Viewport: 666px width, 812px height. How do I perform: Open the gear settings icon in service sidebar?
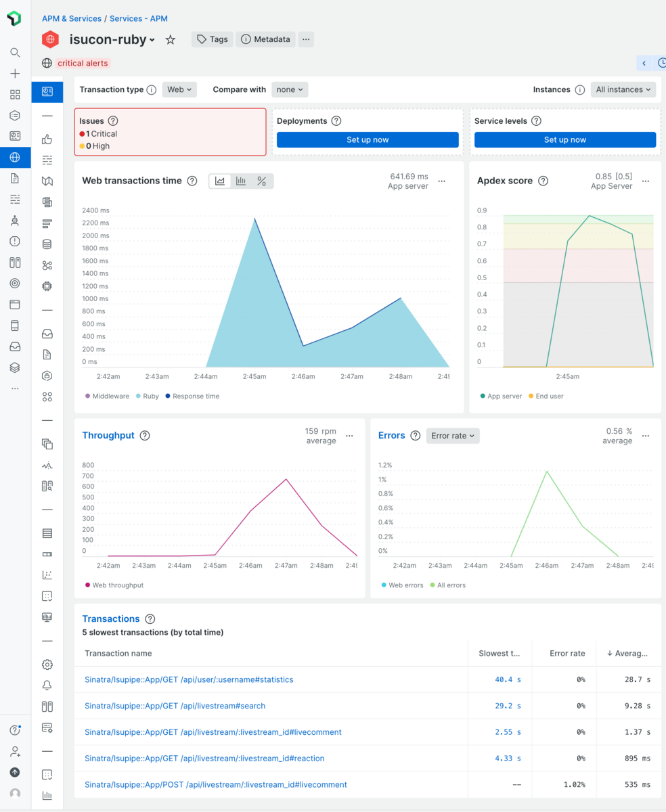click(x=47, y=664)
